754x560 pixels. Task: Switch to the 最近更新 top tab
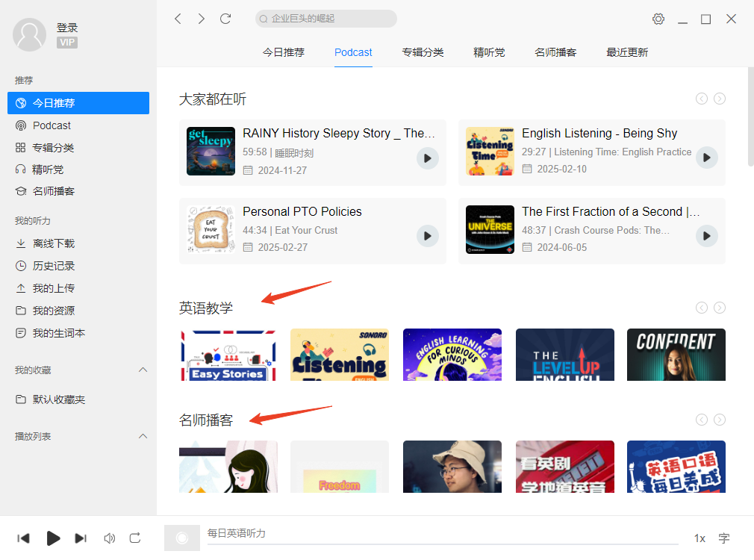[627, 52]
